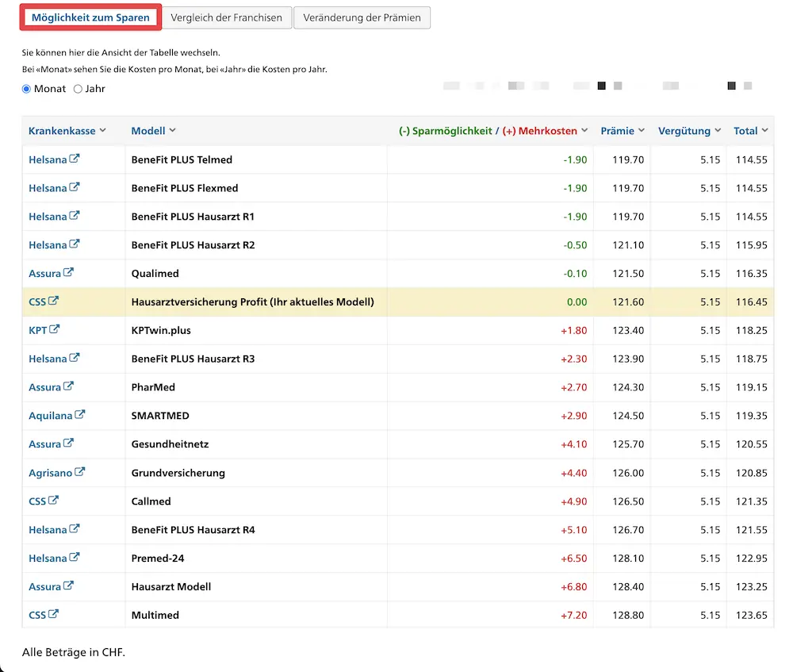
Task: Open external link icon in BeneFit PLUS Hausarzt R4 row
Action: coord(75,528)
